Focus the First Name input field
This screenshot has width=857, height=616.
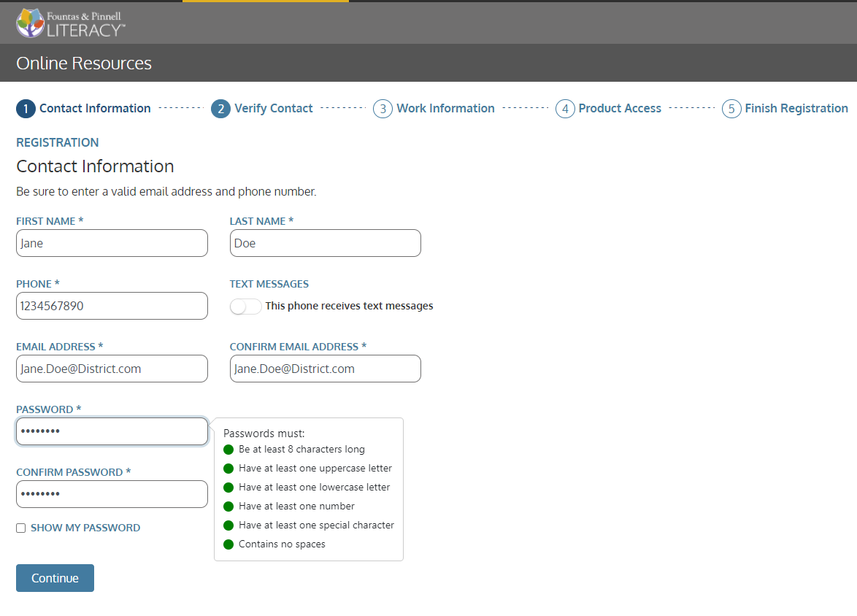112,243
